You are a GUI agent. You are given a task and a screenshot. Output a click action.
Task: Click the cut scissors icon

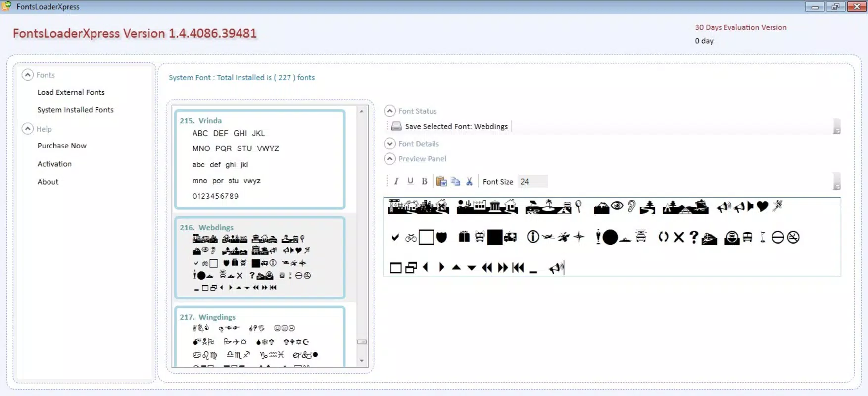click(x=469, y=181)
